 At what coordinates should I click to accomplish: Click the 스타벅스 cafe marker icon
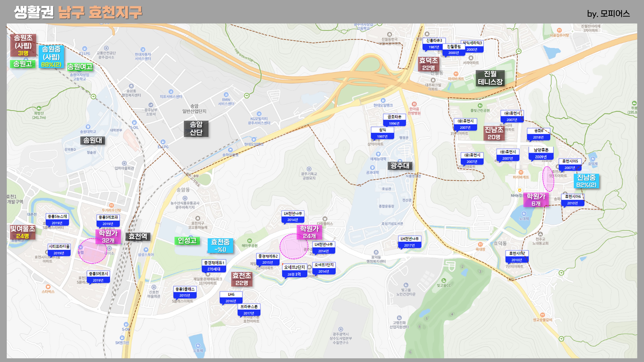(48, 287)
